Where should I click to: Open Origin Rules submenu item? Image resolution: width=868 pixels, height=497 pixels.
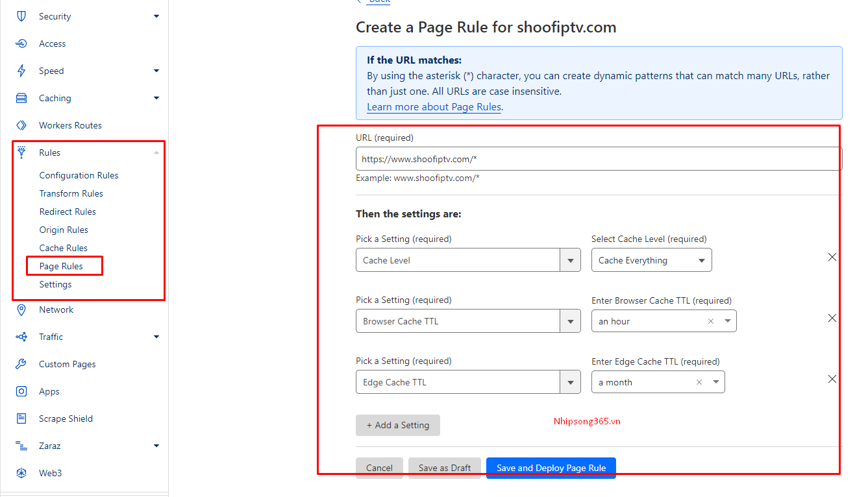[x=64, y=230]
